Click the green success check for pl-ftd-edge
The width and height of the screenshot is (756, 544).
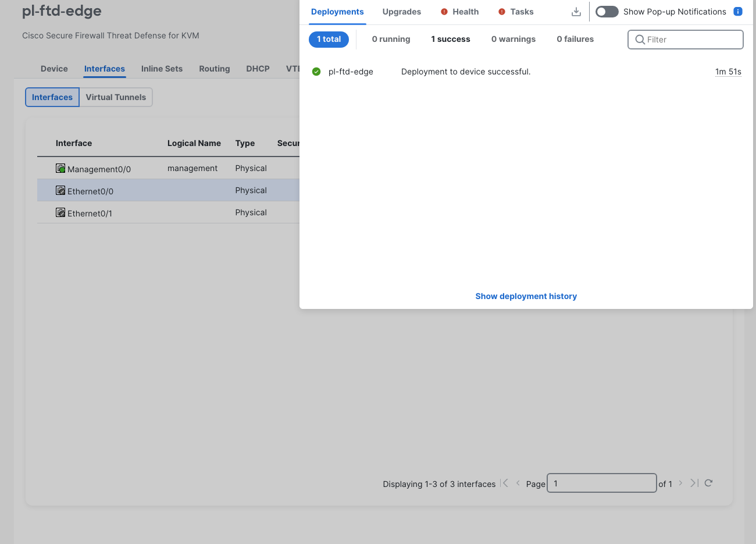[316, 72]
